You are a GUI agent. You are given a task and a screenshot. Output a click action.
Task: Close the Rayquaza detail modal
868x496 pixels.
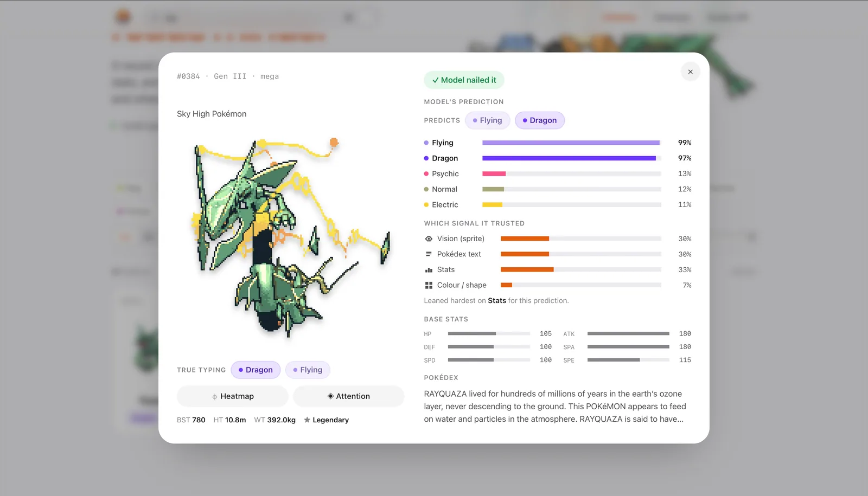click(690, 72)
